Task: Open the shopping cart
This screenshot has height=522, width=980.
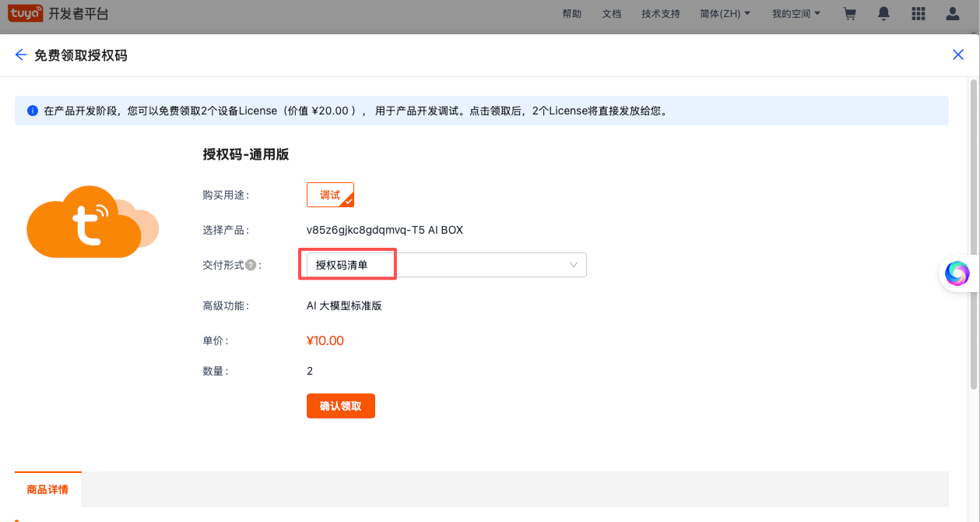Action: 849,13
